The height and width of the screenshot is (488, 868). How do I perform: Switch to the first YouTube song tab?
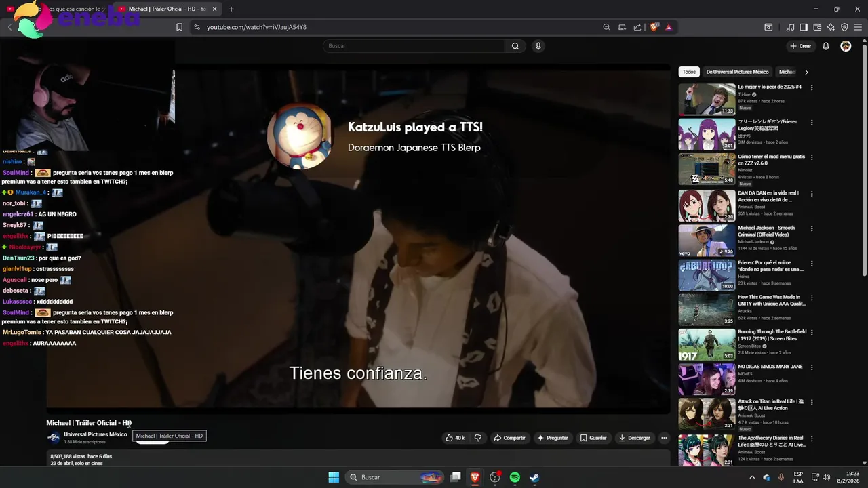[56, 9]
